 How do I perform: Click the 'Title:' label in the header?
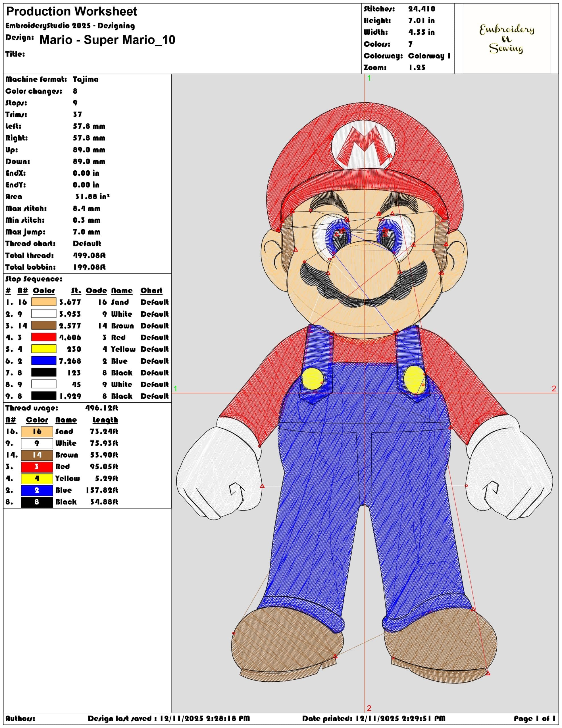[15, 54]
